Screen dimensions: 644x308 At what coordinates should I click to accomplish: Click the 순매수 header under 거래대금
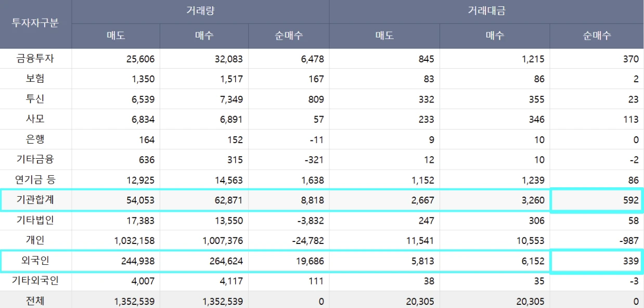click(x=597, y=36)
